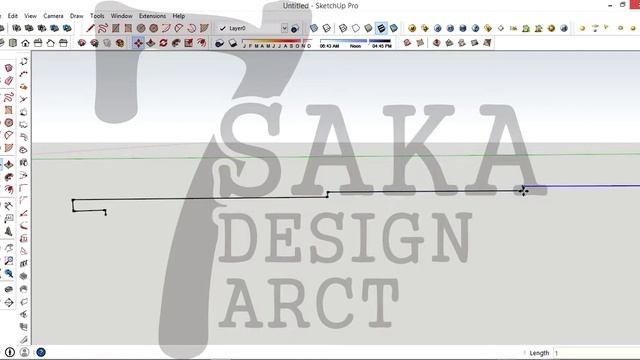Select the Zoom magnifier tool in left palette

[9, 261]
